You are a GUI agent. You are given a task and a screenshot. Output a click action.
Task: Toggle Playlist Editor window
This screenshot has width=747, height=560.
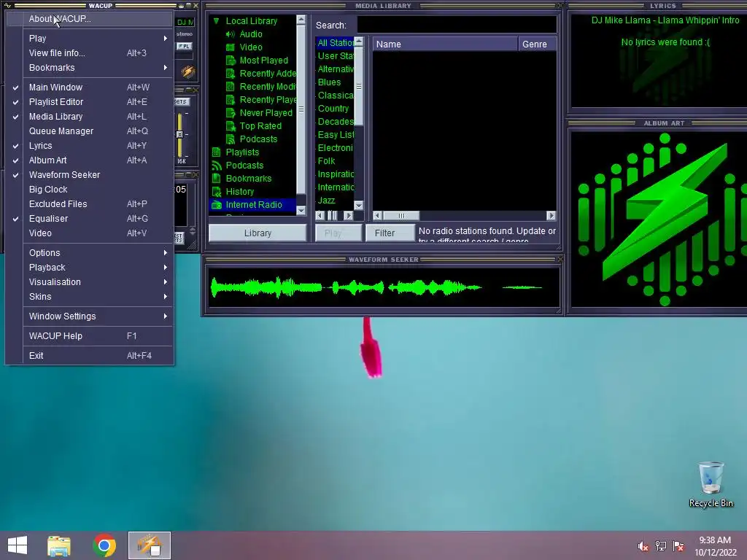pos(90,102)
